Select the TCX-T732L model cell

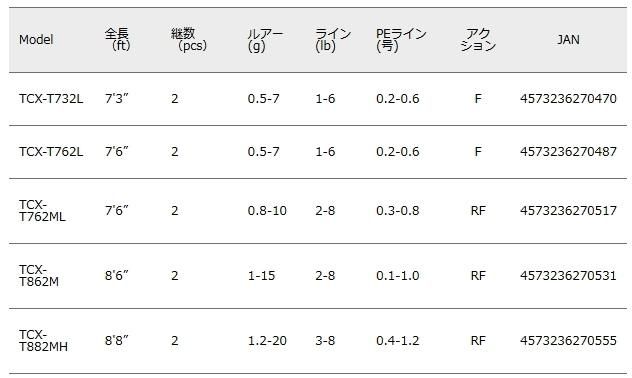[51, 99]
